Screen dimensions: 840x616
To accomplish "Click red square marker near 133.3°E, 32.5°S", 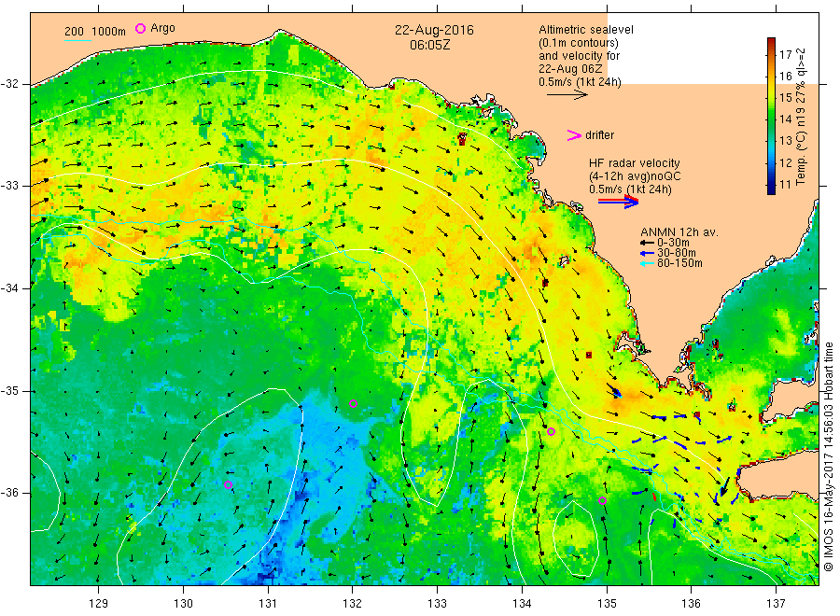I will [462, 139].
